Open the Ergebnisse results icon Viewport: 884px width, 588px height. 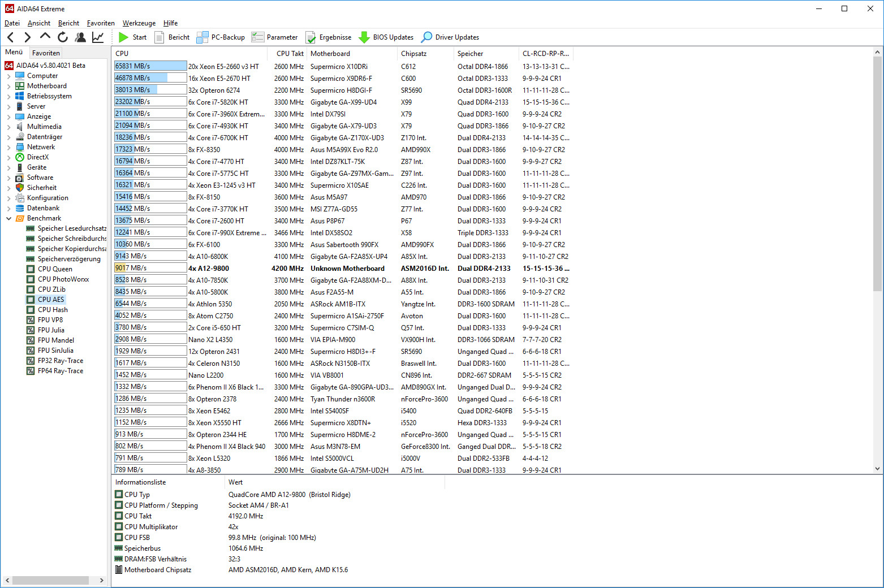[311, 37]
